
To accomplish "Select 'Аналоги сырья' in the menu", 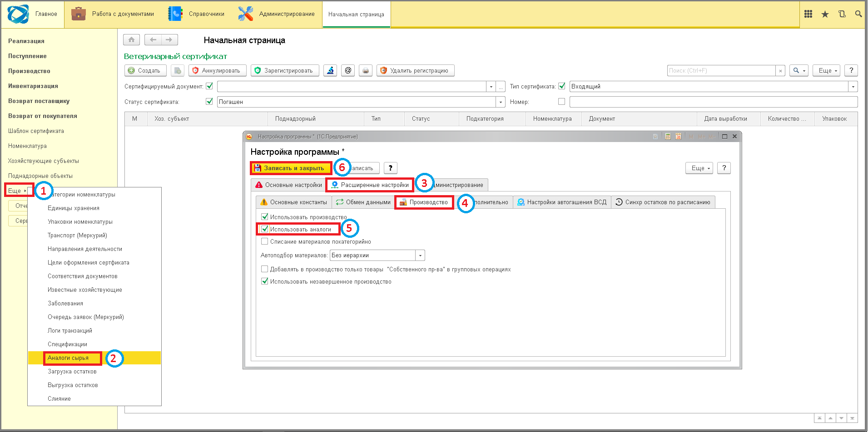I will click(x=68, y=358).
